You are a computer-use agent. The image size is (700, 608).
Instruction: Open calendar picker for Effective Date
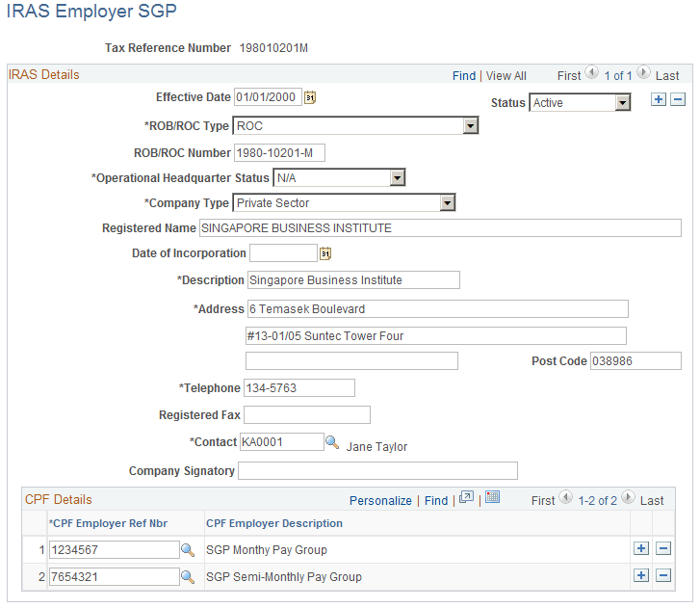point(310,97)
